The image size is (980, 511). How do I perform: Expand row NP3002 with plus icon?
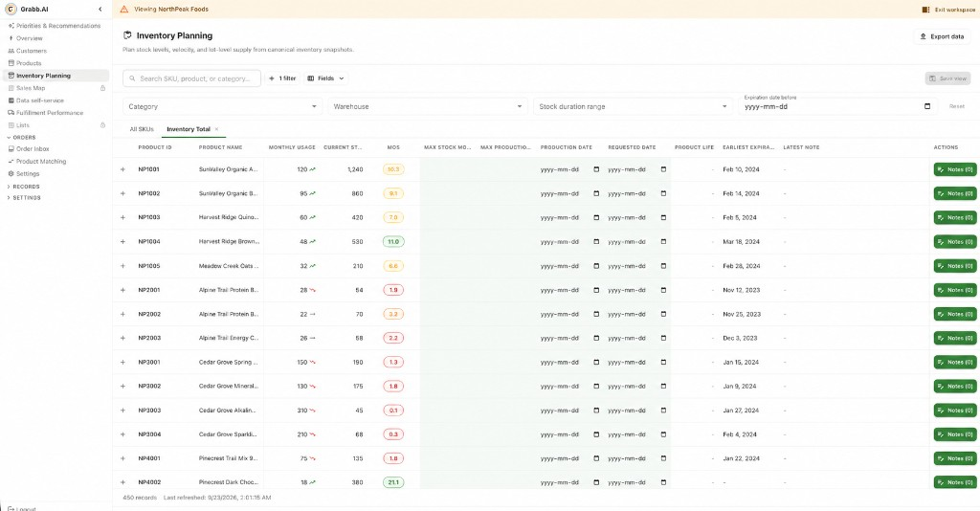tap(122, 386)
